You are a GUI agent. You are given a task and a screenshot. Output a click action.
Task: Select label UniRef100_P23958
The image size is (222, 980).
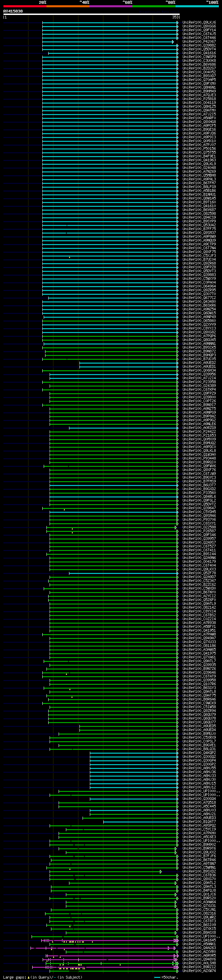[x=199, y=382]
